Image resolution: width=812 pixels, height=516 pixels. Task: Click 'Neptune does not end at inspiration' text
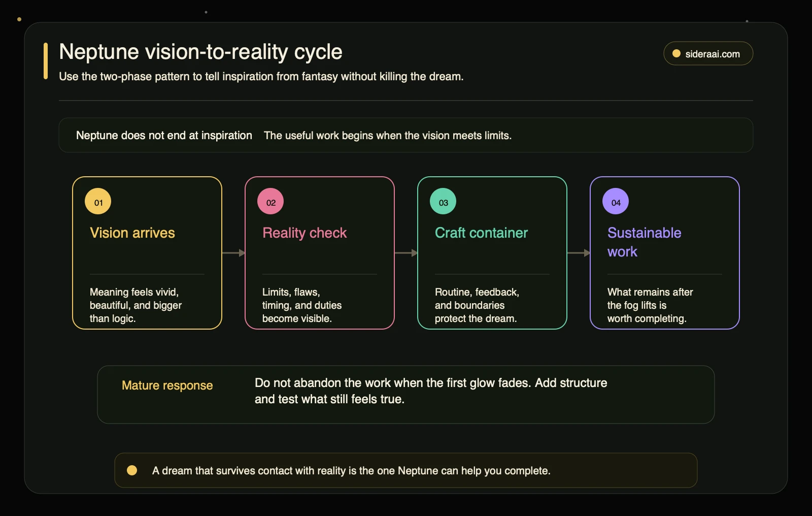point(164,136)
